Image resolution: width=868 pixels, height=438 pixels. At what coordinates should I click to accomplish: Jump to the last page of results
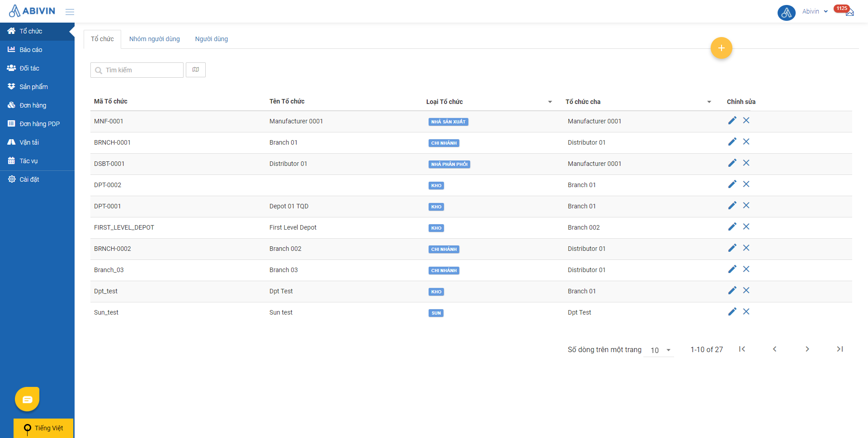pyautogui.click(x=840, y=349)
